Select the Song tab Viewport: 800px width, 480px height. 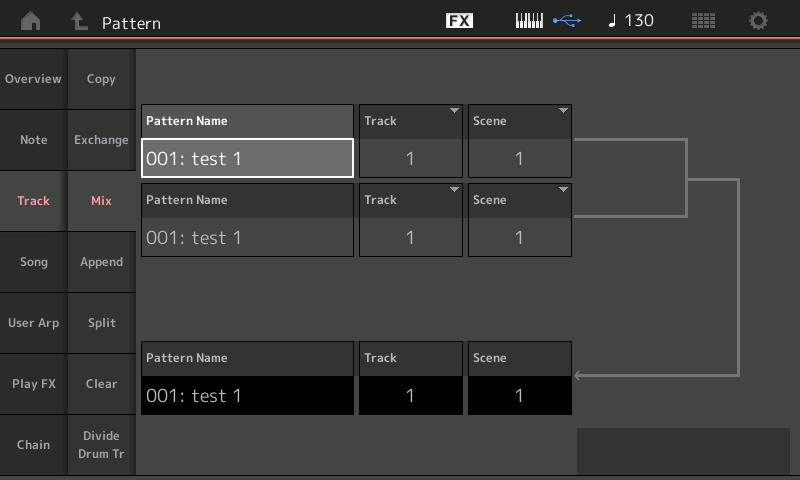tap(33, 262)
